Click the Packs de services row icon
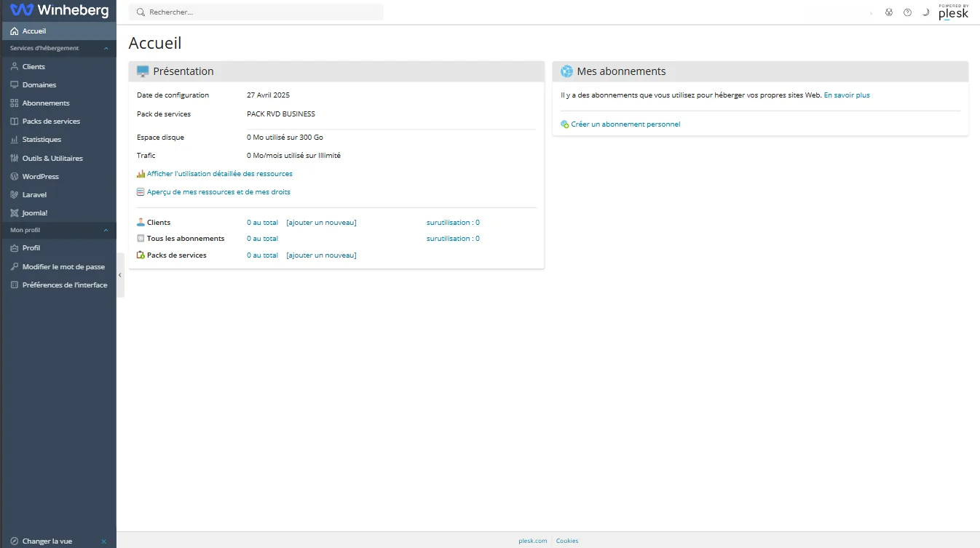Screen dimensions: 980x548 pos(141,255)
